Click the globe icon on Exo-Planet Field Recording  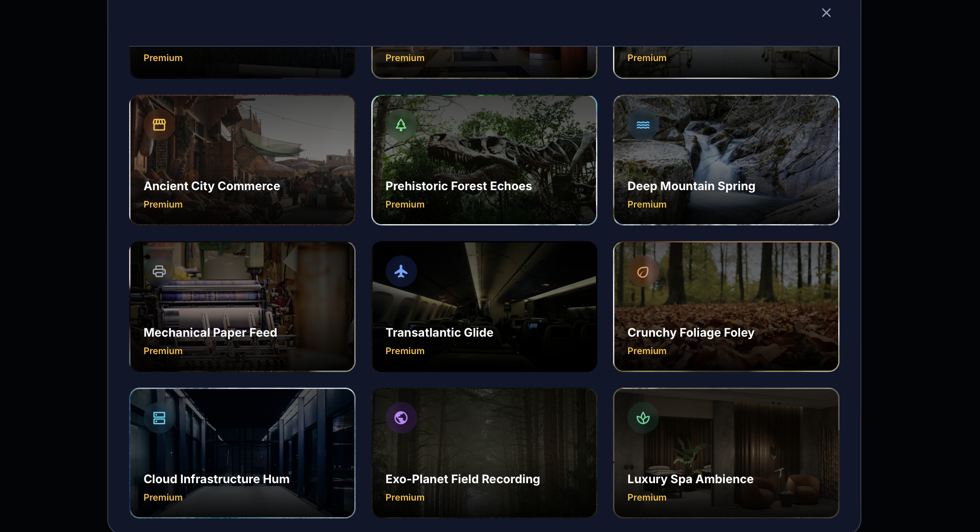tap(401, 418)
